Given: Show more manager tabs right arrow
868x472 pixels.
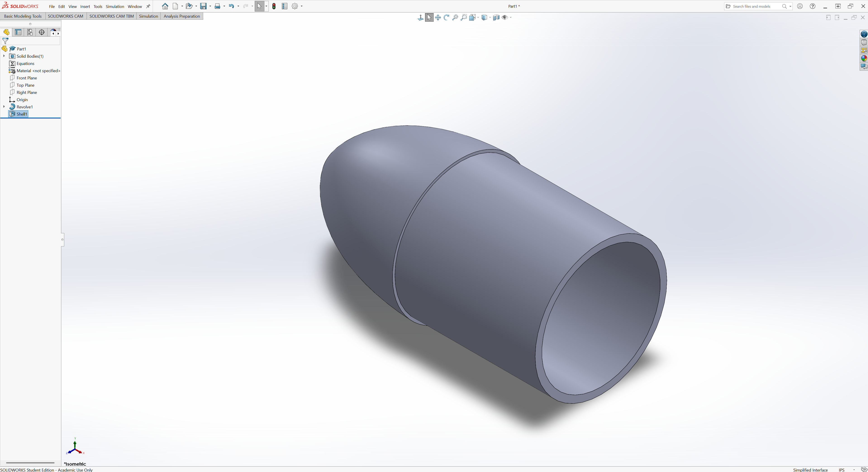Looking at the screenshot, I should pyautogui.click(x=58, y=33).
